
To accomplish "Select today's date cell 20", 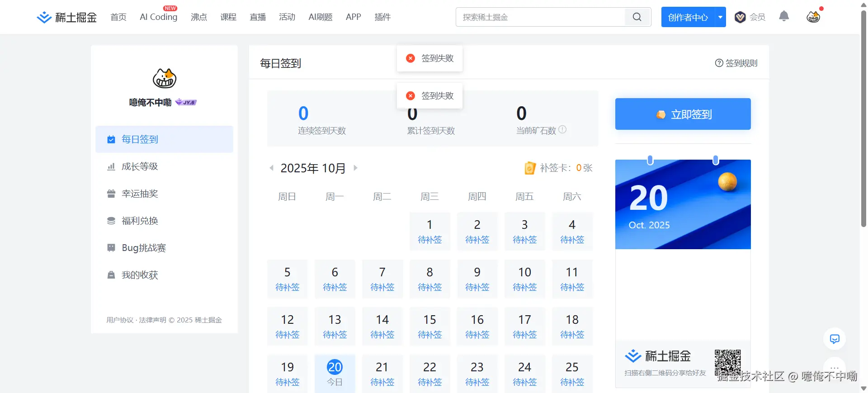I will click(335, 374).
